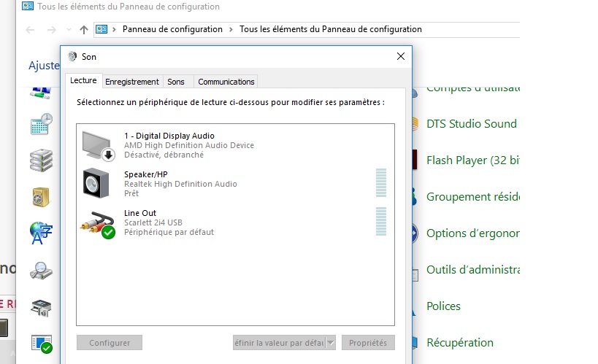Open the Communications tab
This screenshot has height=364, width=598.
[x=226, y=82]
